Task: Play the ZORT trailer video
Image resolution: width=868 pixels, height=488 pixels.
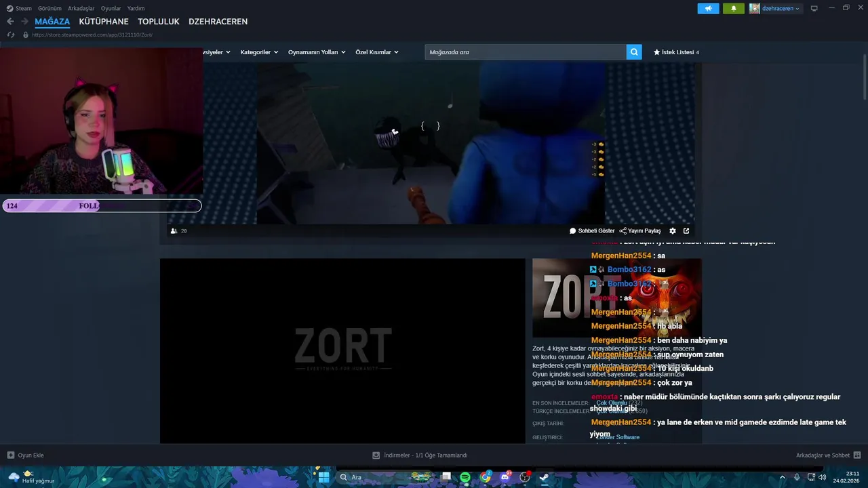Action: click(x=342, y=351)
